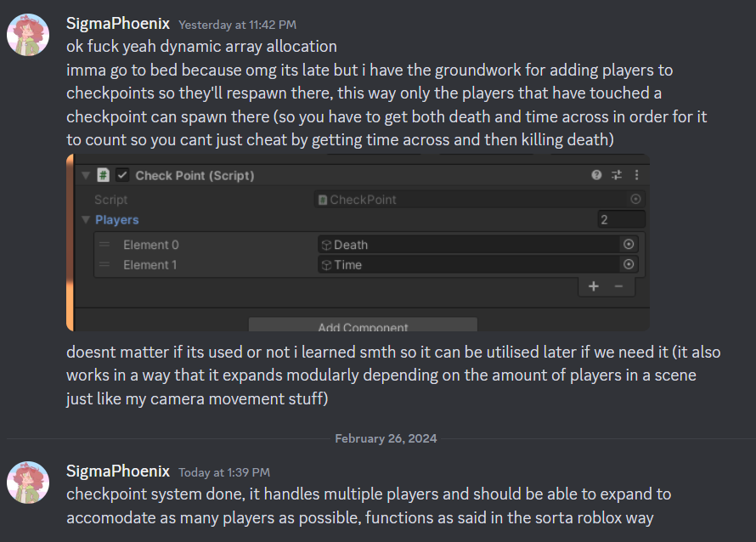Click the object picker for Death element
The image size is (756, 542).
click(x=629, y=245)
